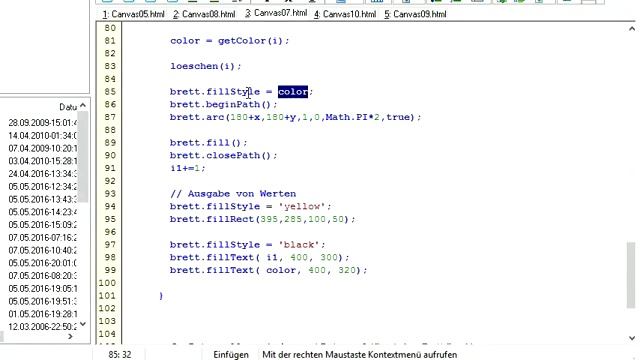Select file row dated 03.04.2010-15:28
The height and width of the screenshot is (360, 640).
point(42,161)
